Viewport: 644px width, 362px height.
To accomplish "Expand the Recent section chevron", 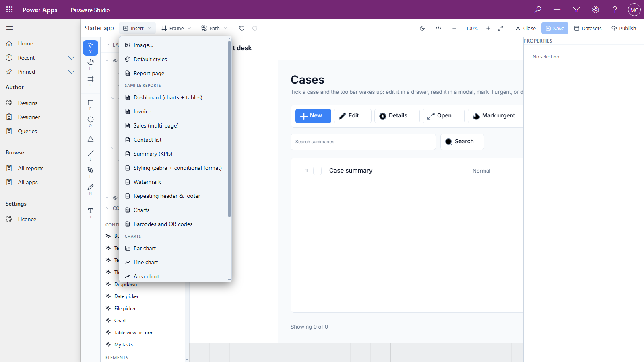I will point(71,58).
